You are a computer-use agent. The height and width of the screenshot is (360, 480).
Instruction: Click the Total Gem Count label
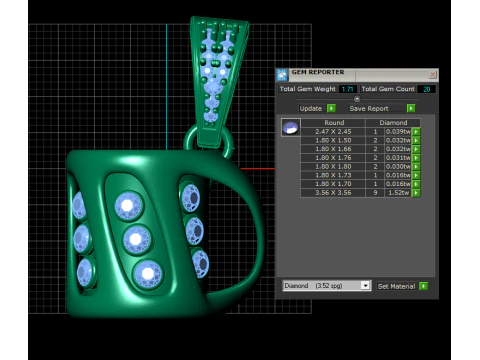[388, 89]
